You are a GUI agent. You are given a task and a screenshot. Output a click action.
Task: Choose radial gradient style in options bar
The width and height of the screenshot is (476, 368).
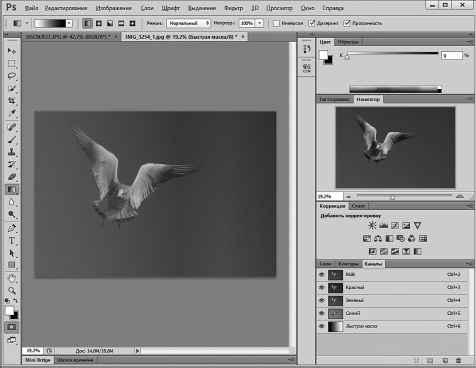99,23
